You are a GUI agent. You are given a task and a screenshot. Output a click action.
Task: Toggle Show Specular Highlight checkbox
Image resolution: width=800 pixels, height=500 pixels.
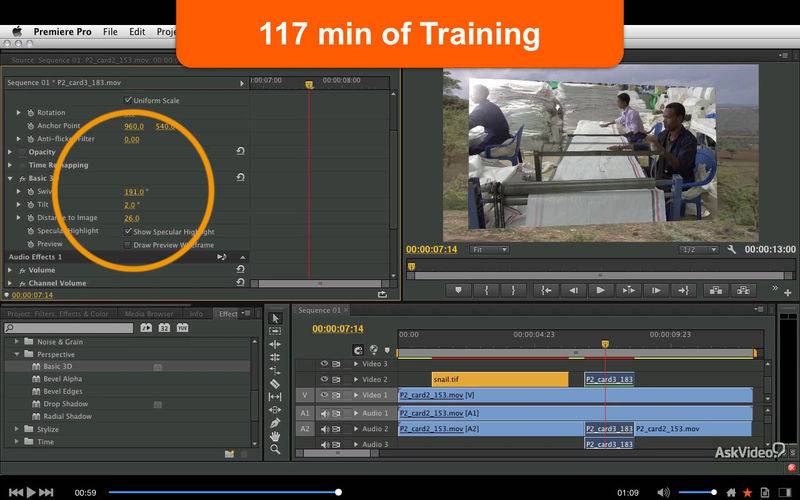(128, 231)
